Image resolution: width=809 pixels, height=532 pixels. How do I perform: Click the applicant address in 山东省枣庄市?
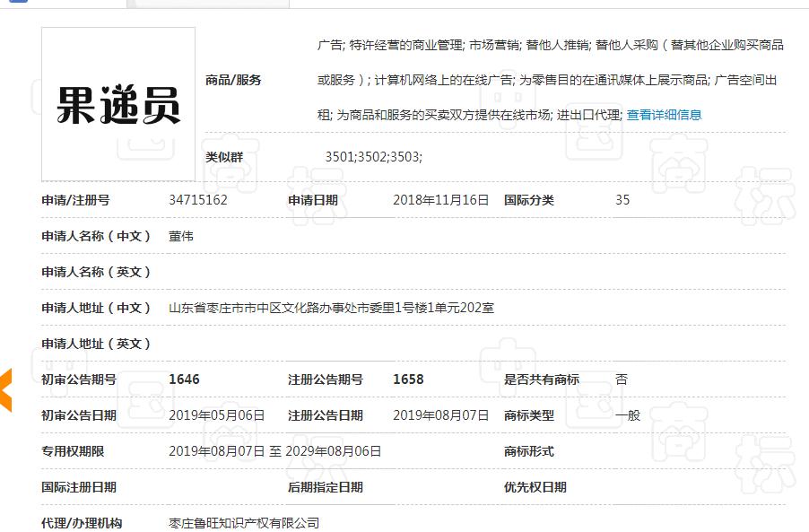[331, 308]
